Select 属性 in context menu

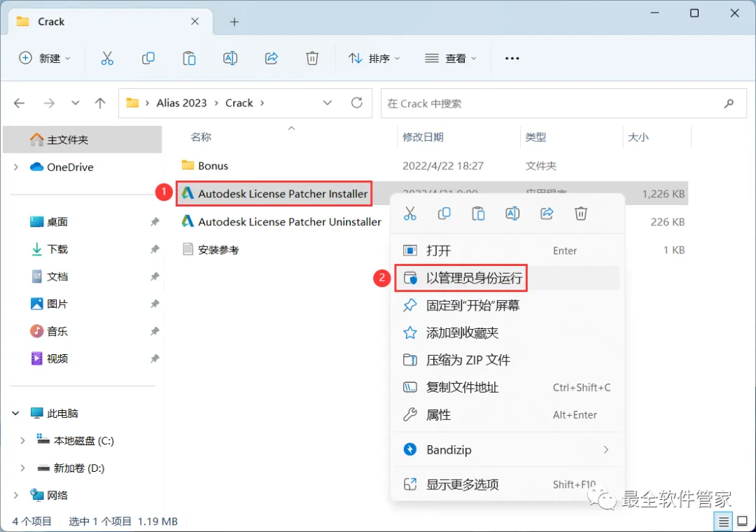pos(507,415)
